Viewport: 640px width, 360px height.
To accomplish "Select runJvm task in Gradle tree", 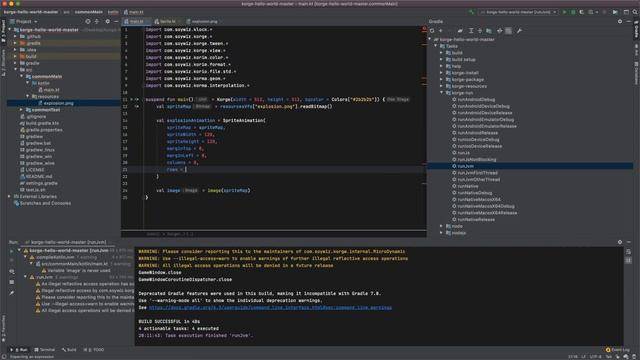I will click(x=465, y=166).
